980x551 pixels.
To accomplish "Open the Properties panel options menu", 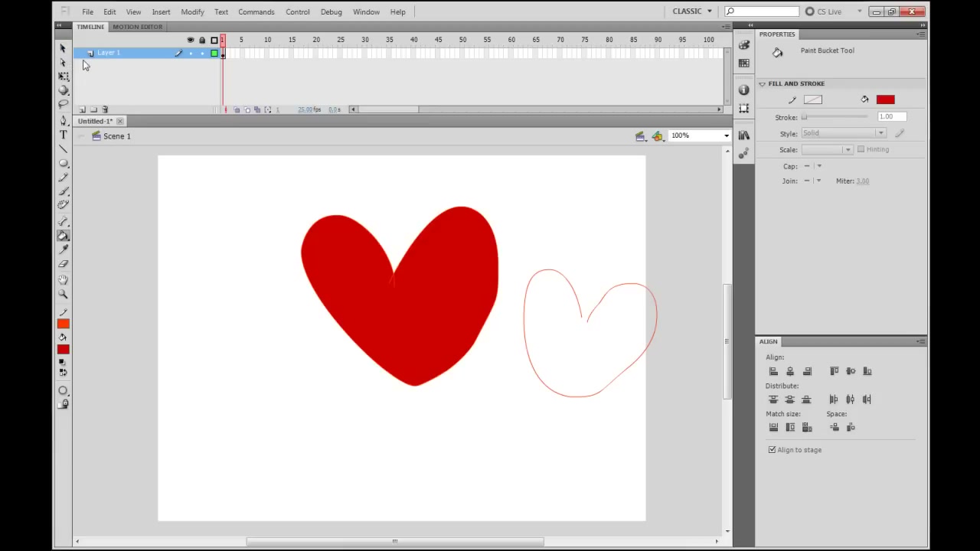I will click(x=921, y=34).
